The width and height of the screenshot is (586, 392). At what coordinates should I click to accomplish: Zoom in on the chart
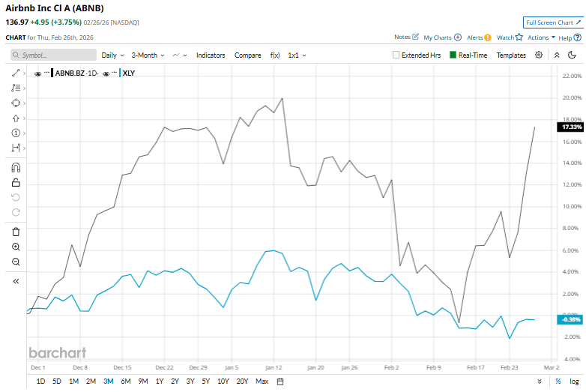tap(16, 247)
